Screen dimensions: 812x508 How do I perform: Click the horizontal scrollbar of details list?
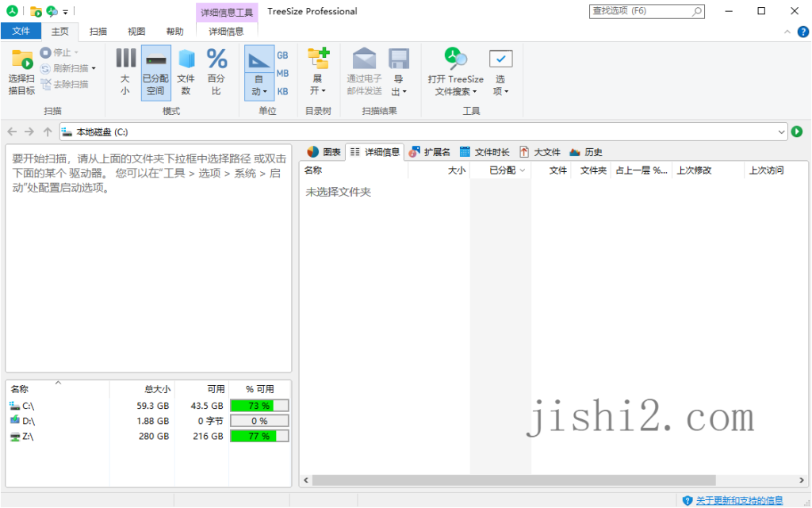pyautogui.click(x=514, y=480)
